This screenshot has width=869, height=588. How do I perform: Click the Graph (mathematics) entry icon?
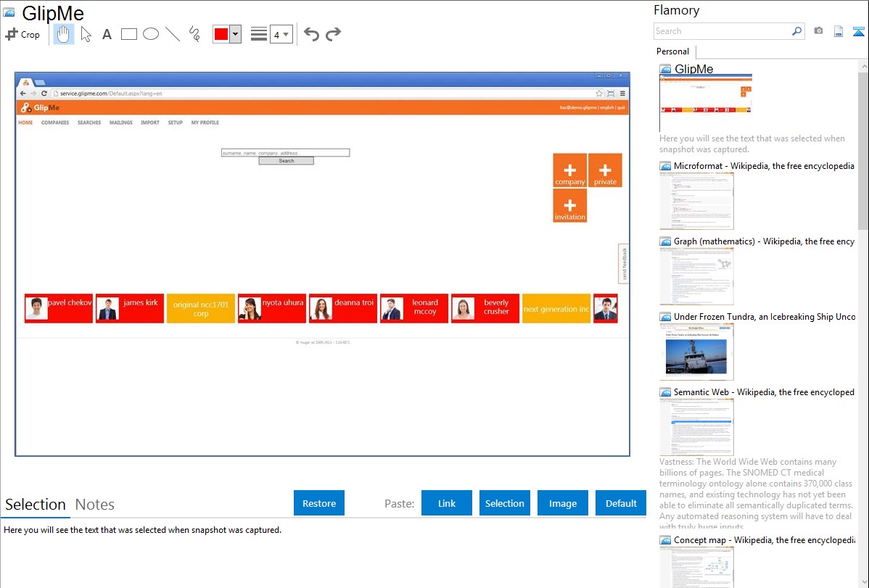(x=665, y=241)
